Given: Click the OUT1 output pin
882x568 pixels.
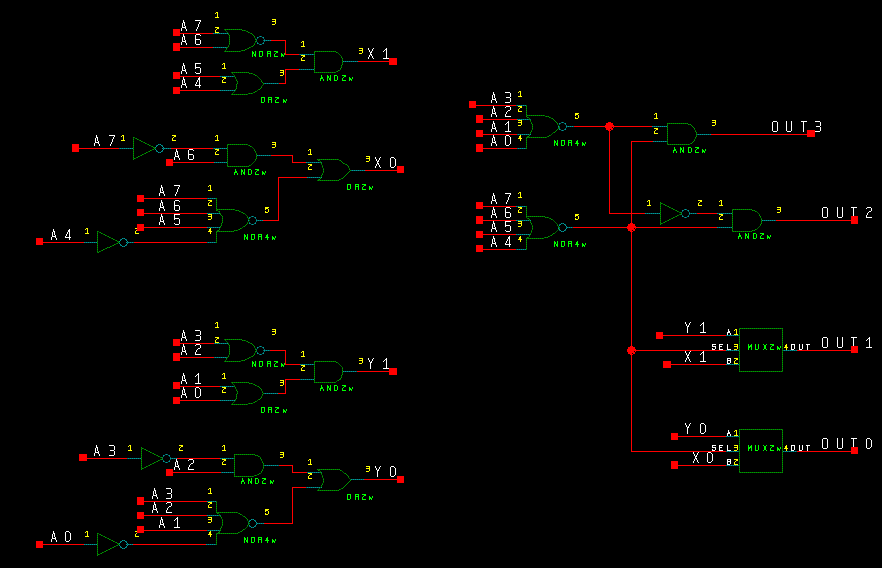Looking at the screenshot, I should tap(854, 349).
